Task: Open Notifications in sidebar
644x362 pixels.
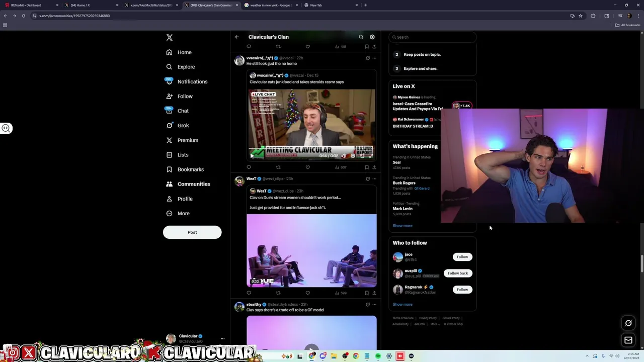Action: pyautogui.click(x=186, y=81)
